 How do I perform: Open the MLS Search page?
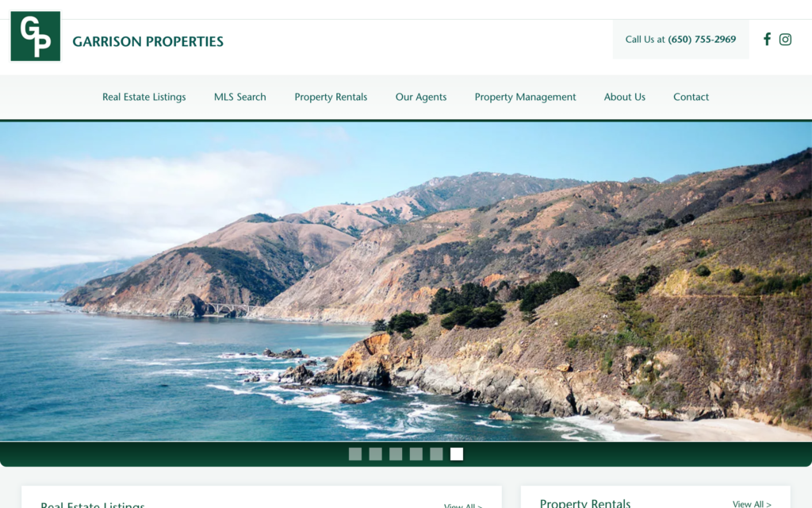point(239,97)
